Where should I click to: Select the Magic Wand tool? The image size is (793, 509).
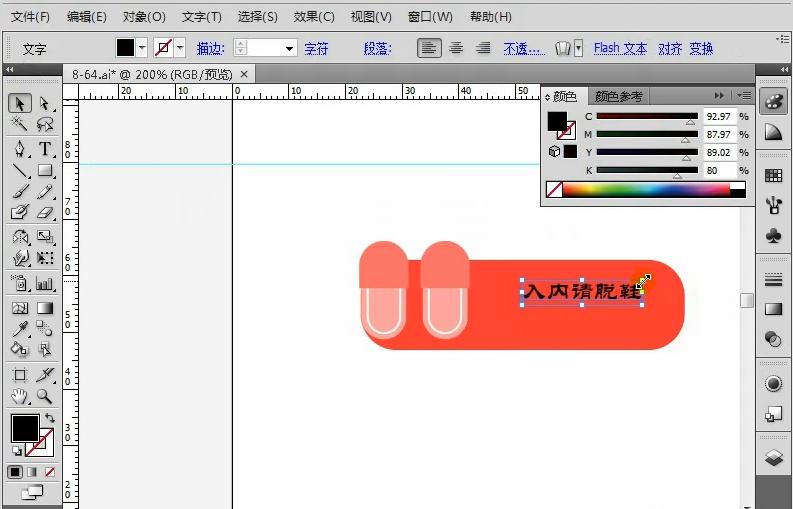20,124
